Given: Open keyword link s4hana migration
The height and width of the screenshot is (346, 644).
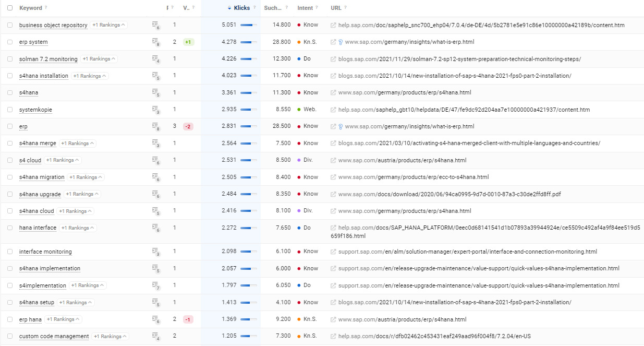Looking at the screenshot, I should pos(42,177).
